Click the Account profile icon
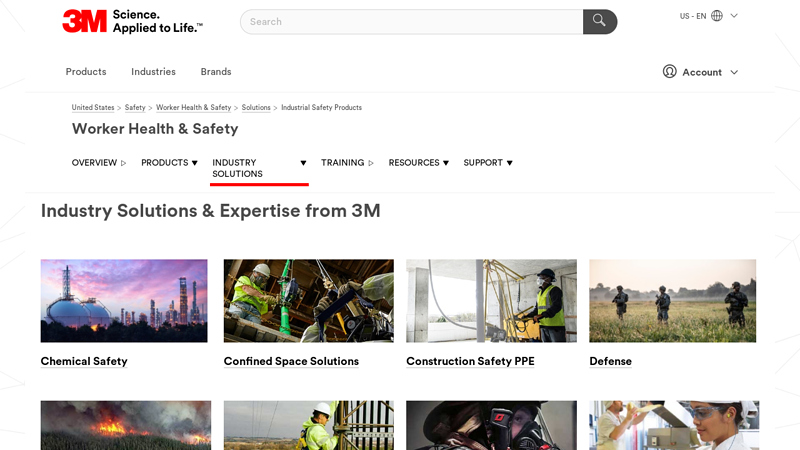 (x=669, y=71)
